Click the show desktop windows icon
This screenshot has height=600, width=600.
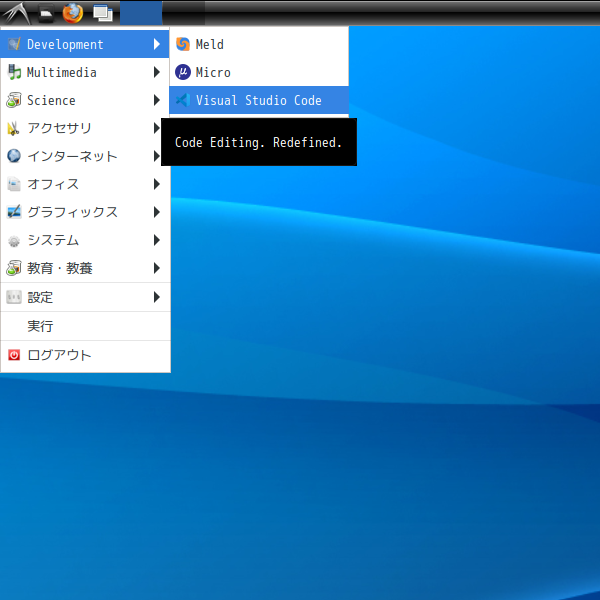click(103, 13)
